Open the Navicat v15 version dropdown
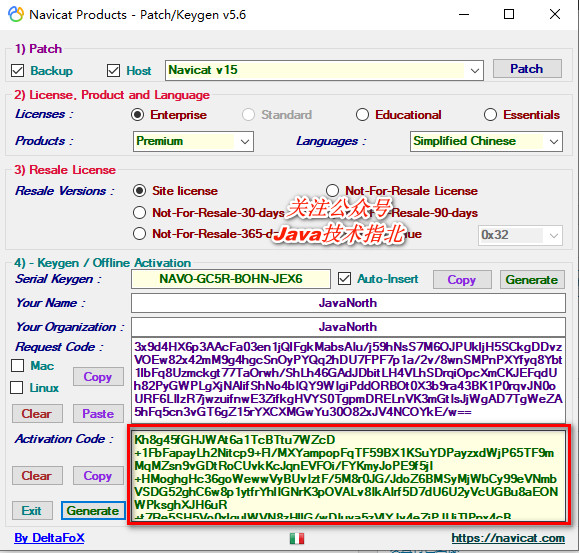The height and width of the screenshot is (553, 579). point(324,70)
